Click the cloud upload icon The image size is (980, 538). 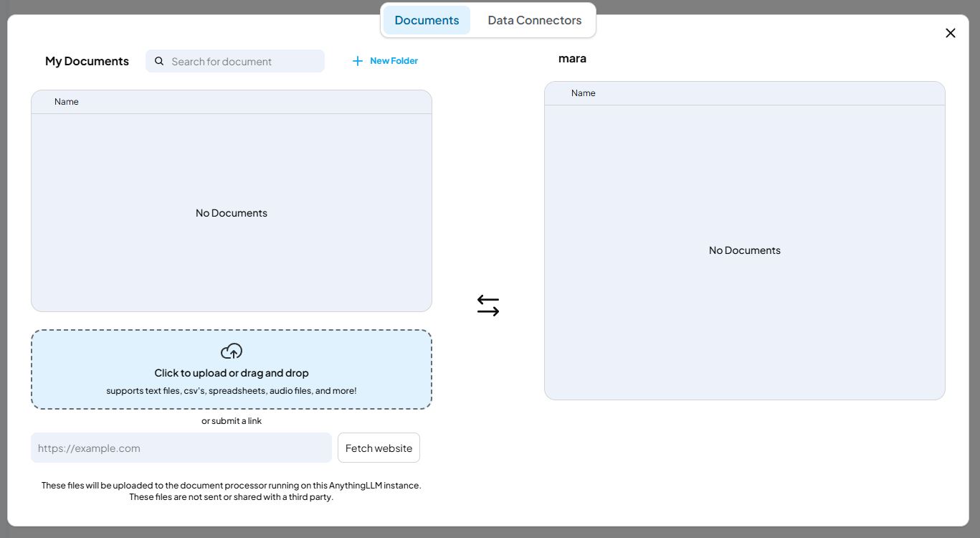(x=232, y=351)
